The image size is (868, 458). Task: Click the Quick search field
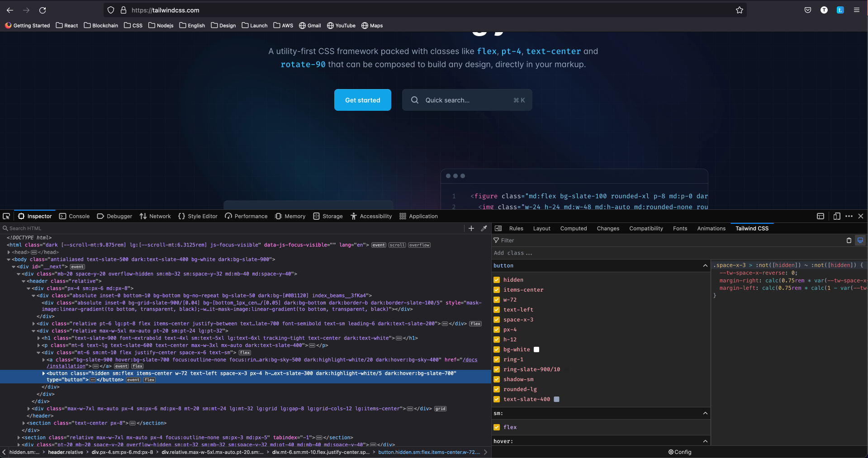(x=467, y=100)
